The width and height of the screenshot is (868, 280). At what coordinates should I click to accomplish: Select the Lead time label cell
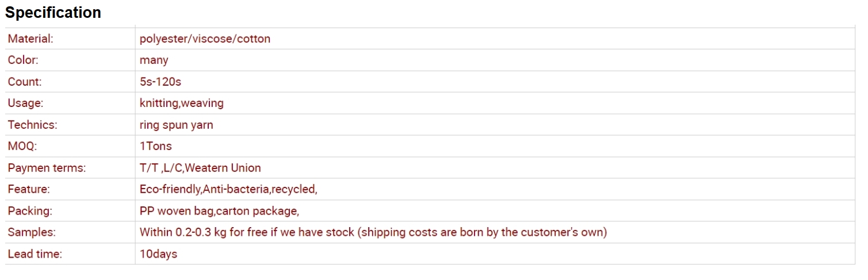70,254
